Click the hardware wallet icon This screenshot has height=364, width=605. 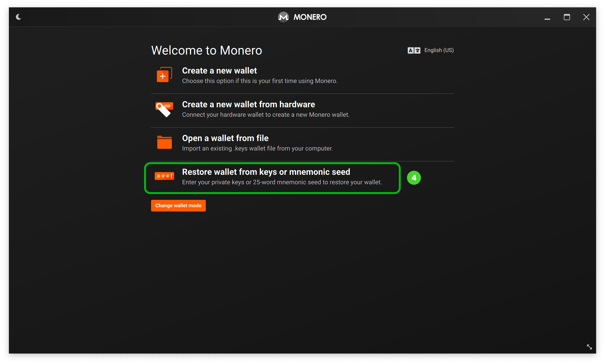coord(164,109)
